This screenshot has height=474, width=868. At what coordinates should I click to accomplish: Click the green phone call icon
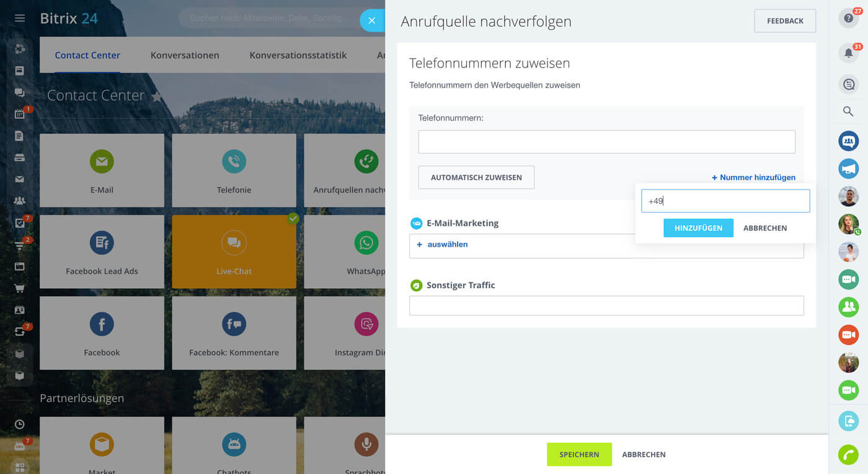click(x=848, y=455)
